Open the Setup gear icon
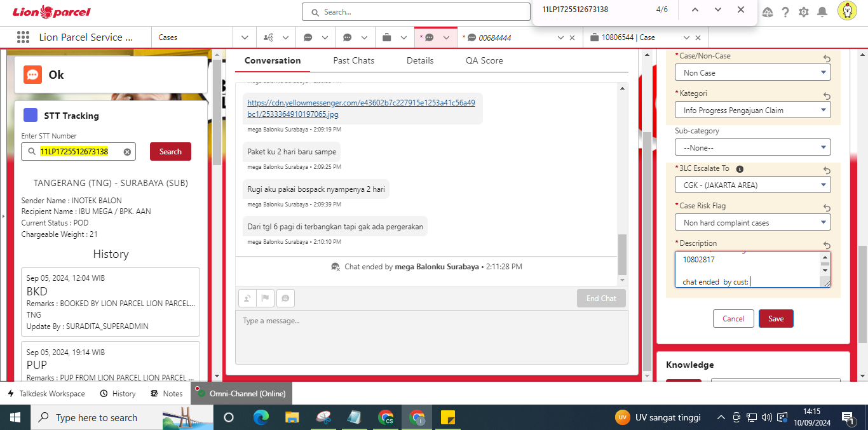This screenshot has width=868, height=430. click(x=804, y=12)
